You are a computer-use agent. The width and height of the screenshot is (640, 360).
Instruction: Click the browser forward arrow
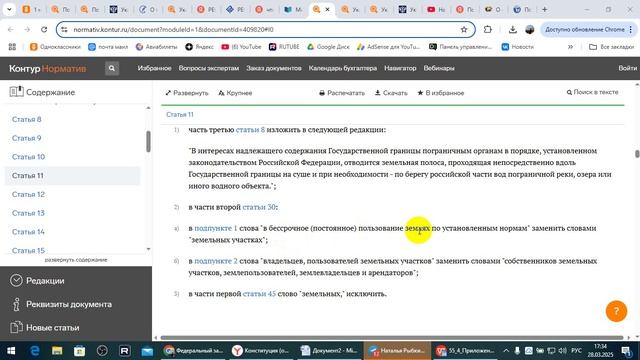click(27, 29)
